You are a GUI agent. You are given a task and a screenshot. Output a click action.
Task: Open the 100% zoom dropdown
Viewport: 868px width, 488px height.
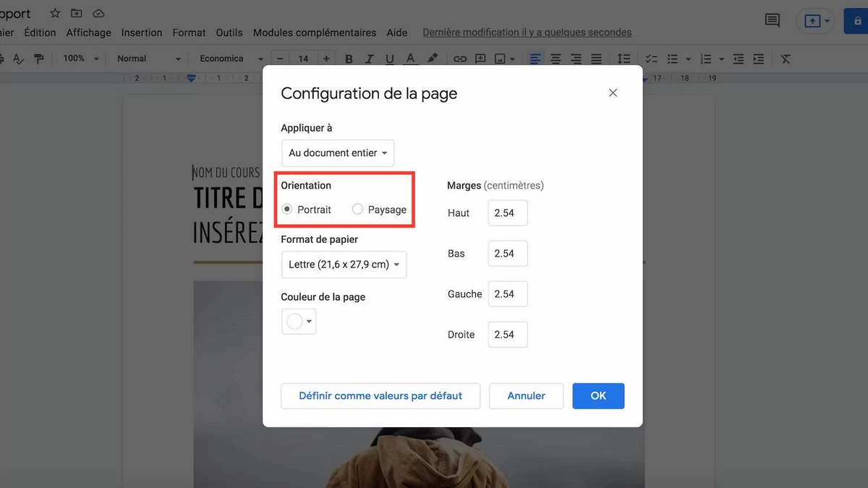pos(81,59)
